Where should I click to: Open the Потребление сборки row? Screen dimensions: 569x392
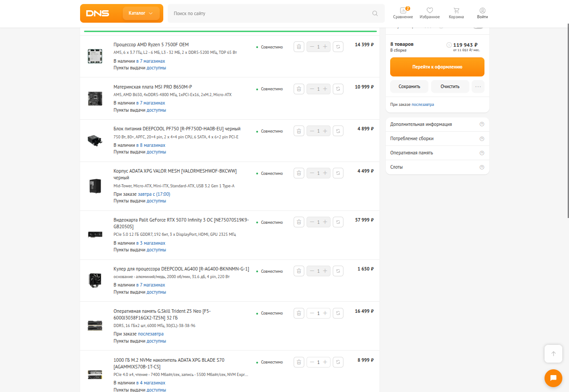click(x=437, y=138)
